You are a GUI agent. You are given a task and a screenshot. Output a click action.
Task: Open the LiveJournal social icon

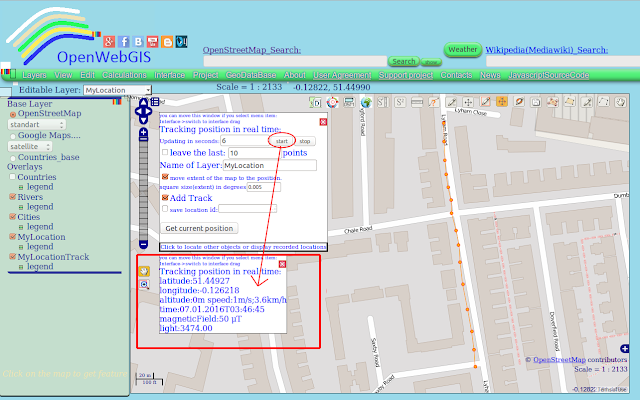pos(182,42)
